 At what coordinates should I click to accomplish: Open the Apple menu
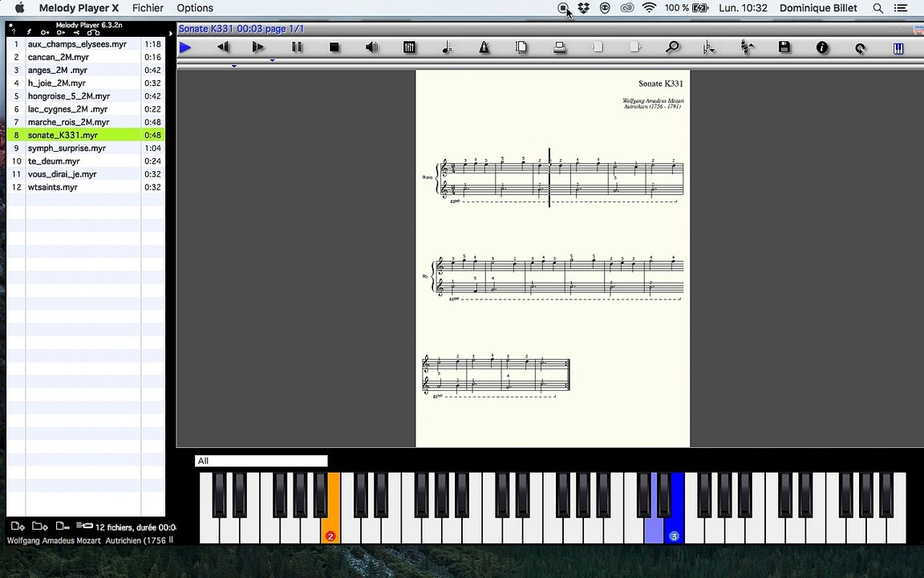(x=19, y=8)
